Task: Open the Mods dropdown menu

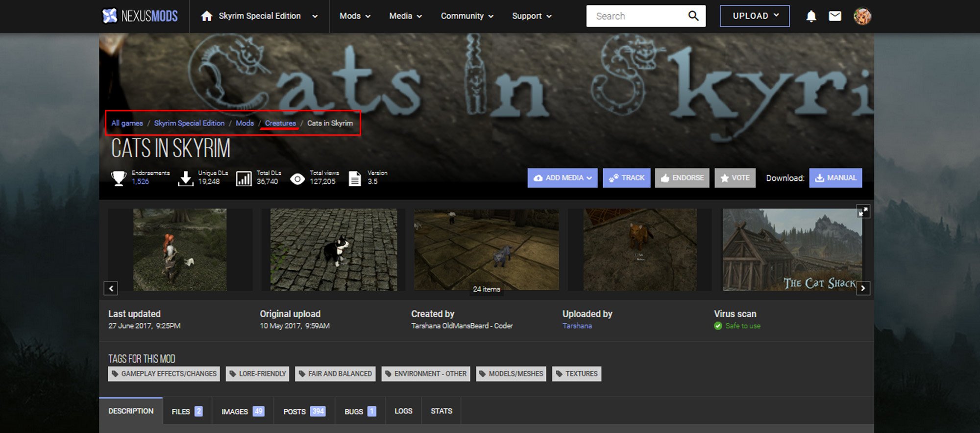Action: pos(355,16)
